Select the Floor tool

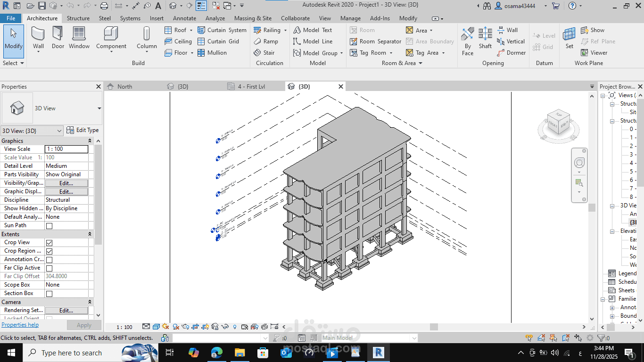179,53
